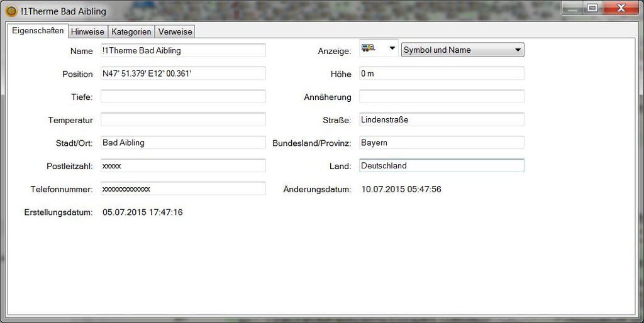The width and height of the screenshot is (644, 323).
Task: Select the Temperatur input field
Action: pos(182,119)
